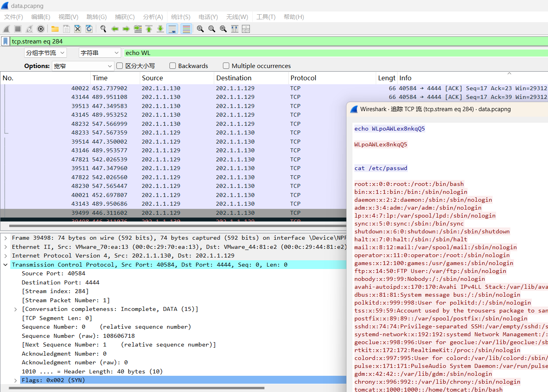
Task: Tick the Multiple occurrences checkbox
Action: 226,66
